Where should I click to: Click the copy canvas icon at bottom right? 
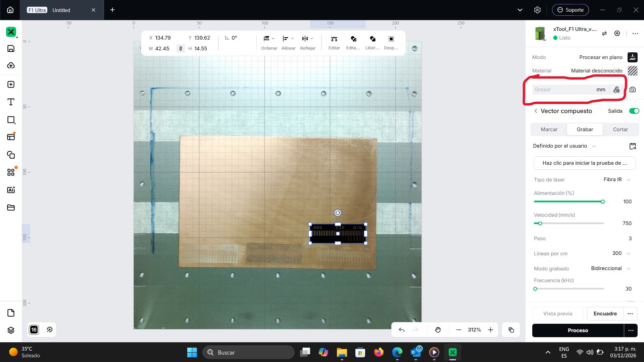[x=511, y=330]
